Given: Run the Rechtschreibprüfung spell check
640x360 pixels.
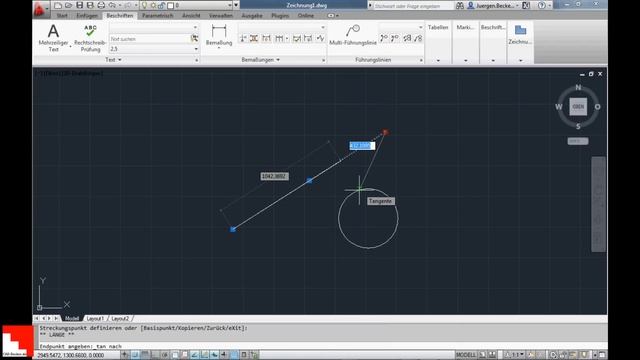Looking at the screenshot, I should pyautogui.click(x=90, y=38).
